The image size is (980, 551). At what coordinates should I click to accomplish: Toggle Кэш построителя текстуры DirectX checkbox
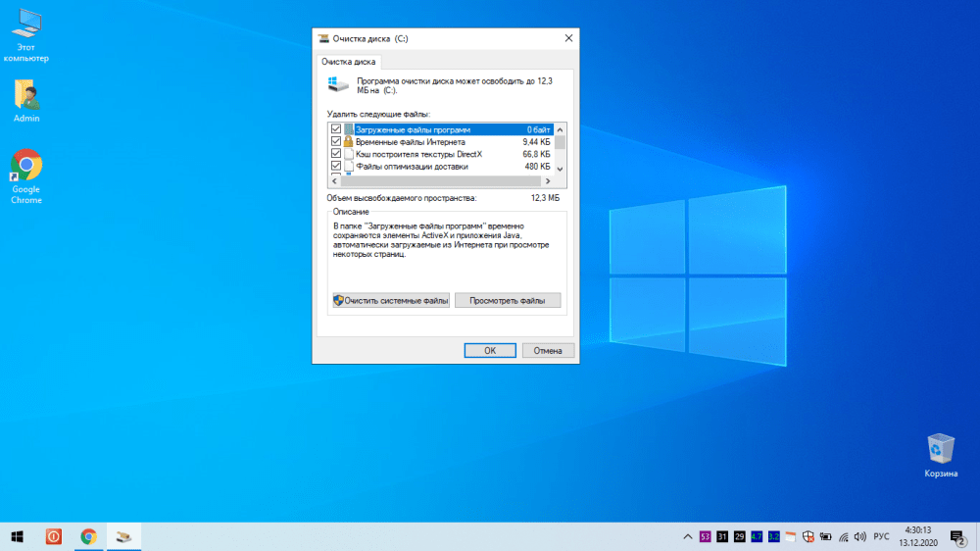tap(336, 154)
